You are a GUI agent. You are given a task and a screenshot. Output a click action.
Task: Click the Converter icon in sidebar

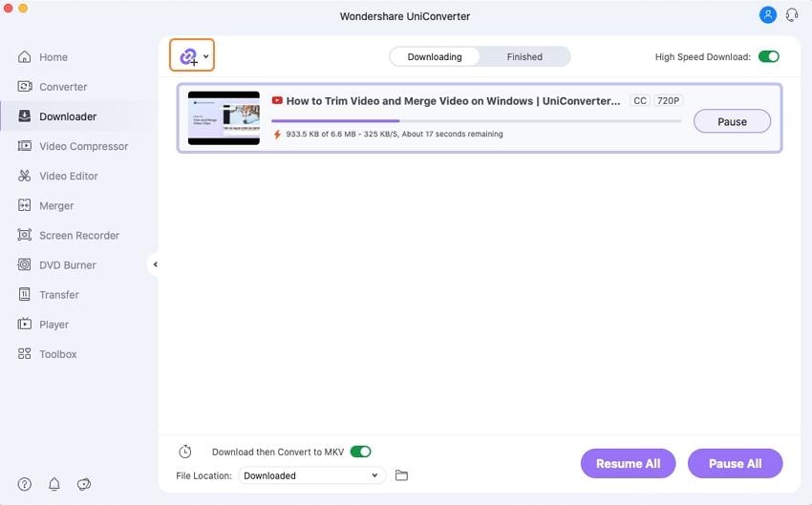point(24,87)
